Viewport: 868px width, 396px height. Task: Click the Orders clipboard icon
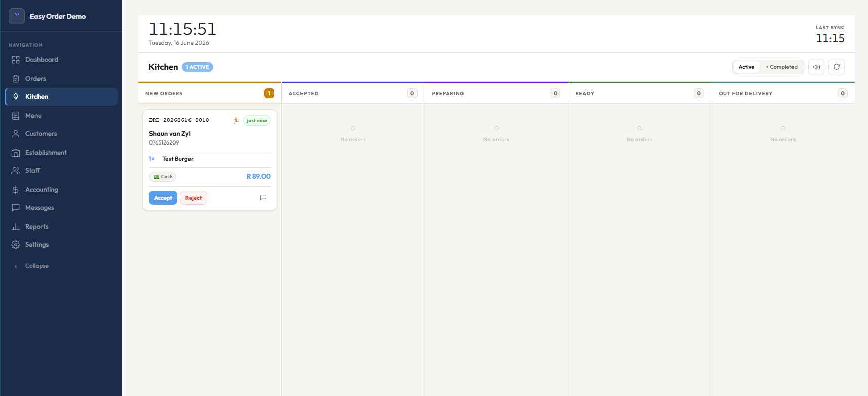tap(16, 79)
